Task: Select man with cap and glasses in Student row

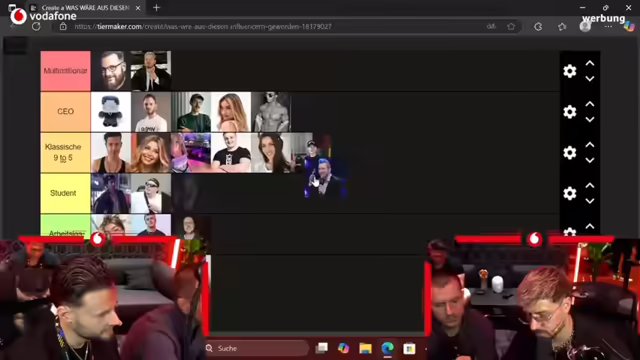Action: 151,193
